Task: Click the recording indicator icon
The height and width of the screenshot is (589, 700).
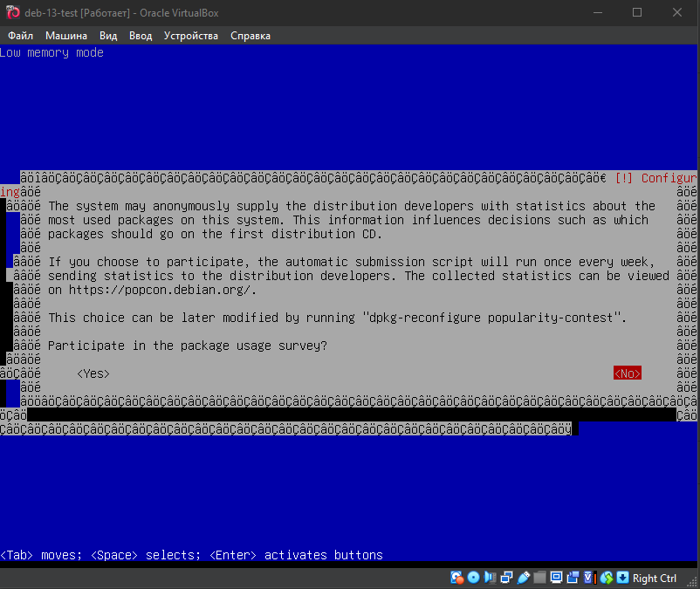Action: click(x=573, y=578)
